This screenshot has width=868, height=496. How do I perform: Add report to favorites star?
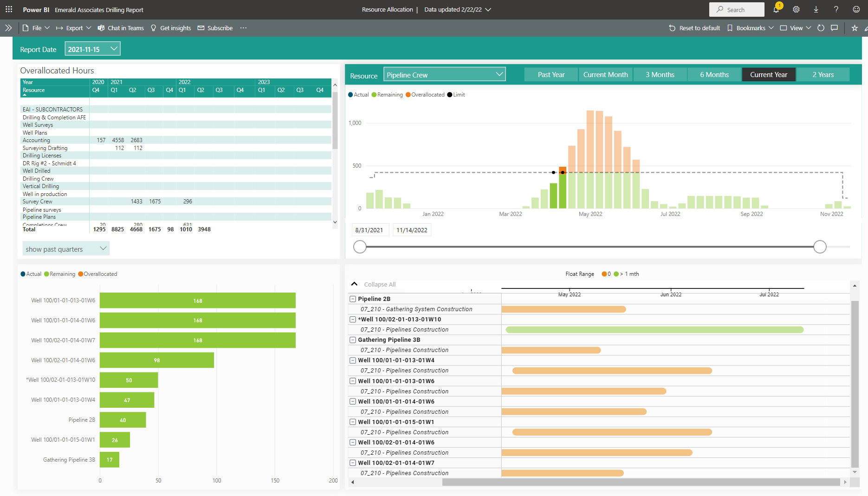tap(855, 28)
